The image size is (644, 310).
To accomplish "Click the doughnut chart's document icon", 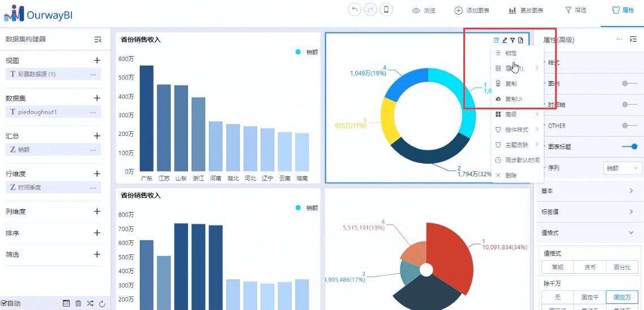I will (x=521, y=40).
